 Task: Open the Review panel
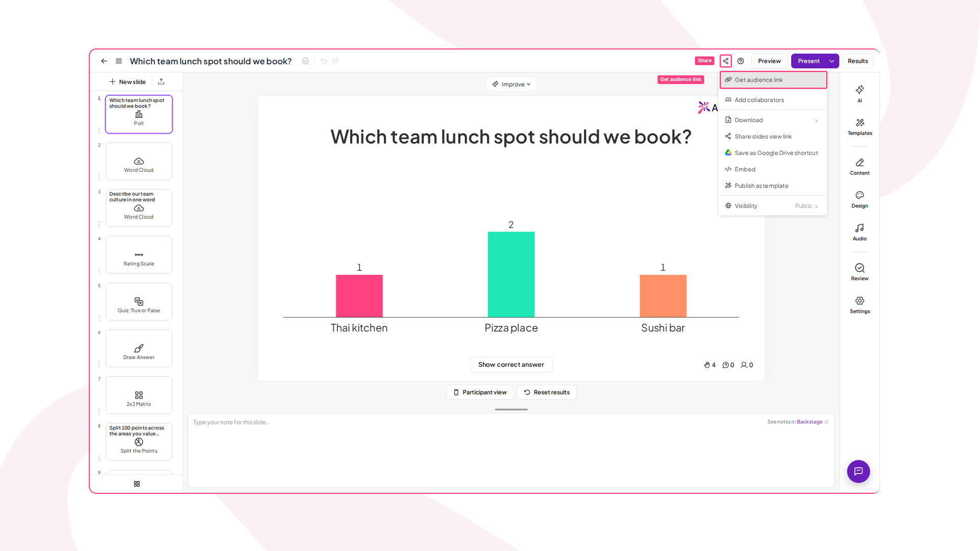[860, 272]
